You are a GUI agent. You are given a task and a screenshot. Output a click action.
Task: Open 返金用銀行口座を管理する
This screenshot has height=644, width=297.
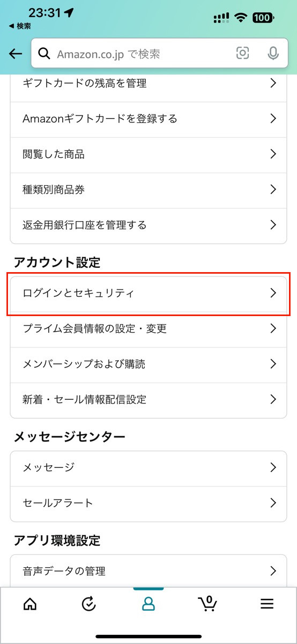(148, 225)
